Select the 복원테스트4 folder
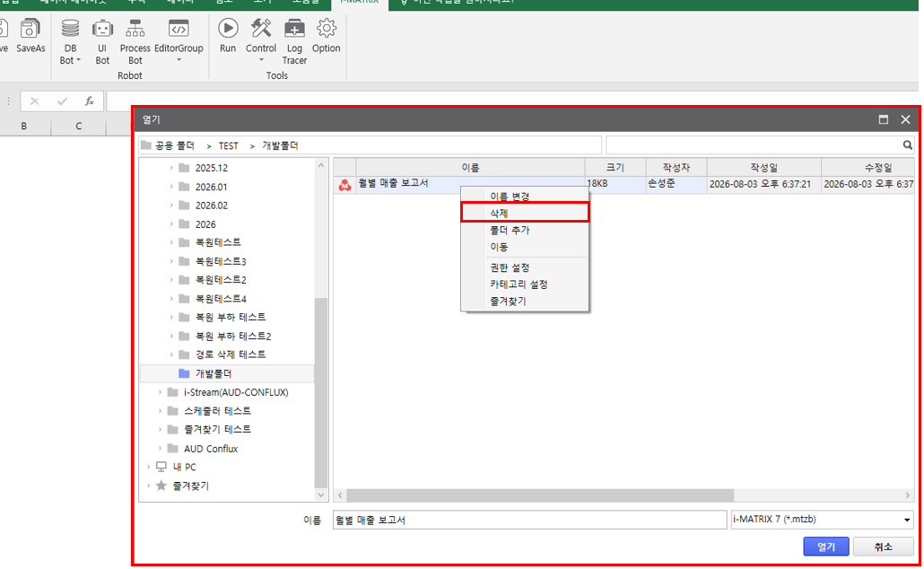 [x=221, y=298]
